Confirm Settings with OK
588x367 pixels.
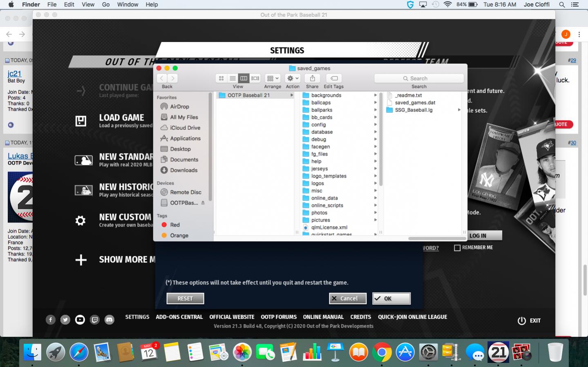point(391,298)
